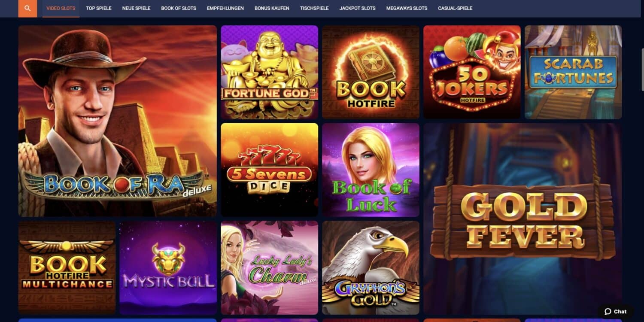Open the Book of Luck slot
Image resolution: width=644 pixels, height=322 pixels.
(x=371, y=170)
